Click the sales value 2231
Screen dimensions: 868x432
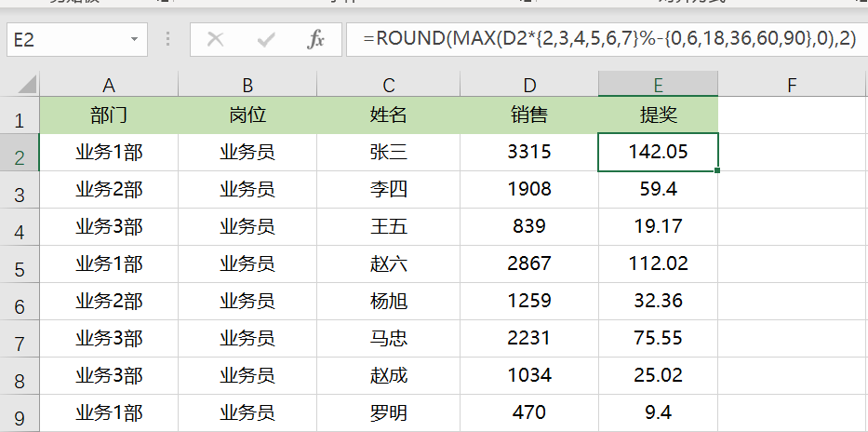(x=529, y=338)
